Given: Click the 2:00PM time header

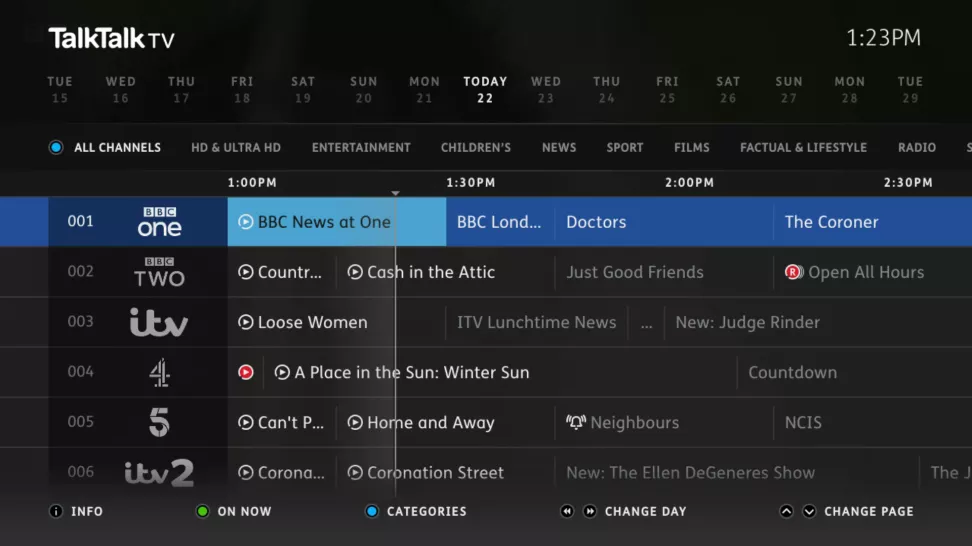Looking at the screenshot, I should (x=689, y=183).
